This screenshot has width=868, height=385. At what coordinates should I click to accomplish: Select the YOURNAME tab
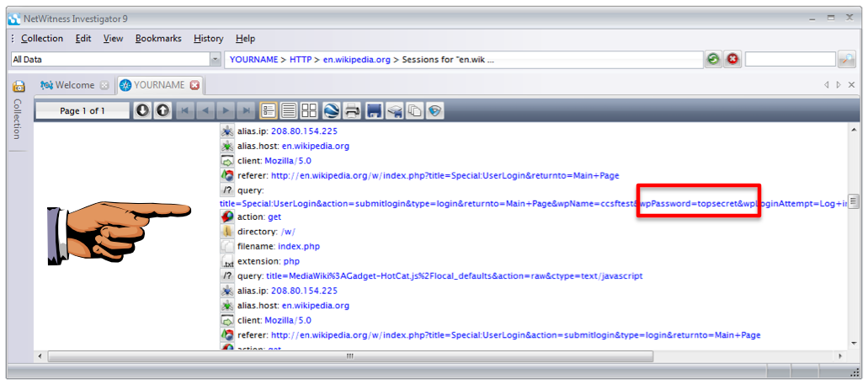click(x=159, y=85)
